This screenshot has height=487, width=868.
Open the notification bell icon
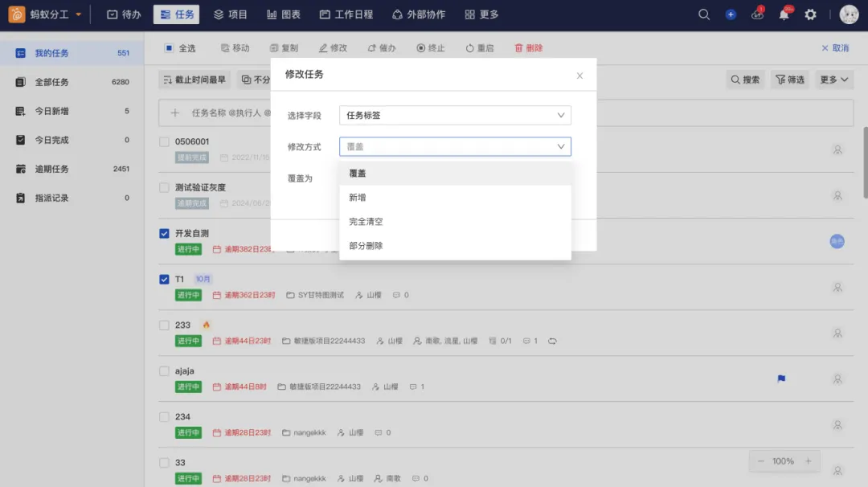(x=784, y=14)
